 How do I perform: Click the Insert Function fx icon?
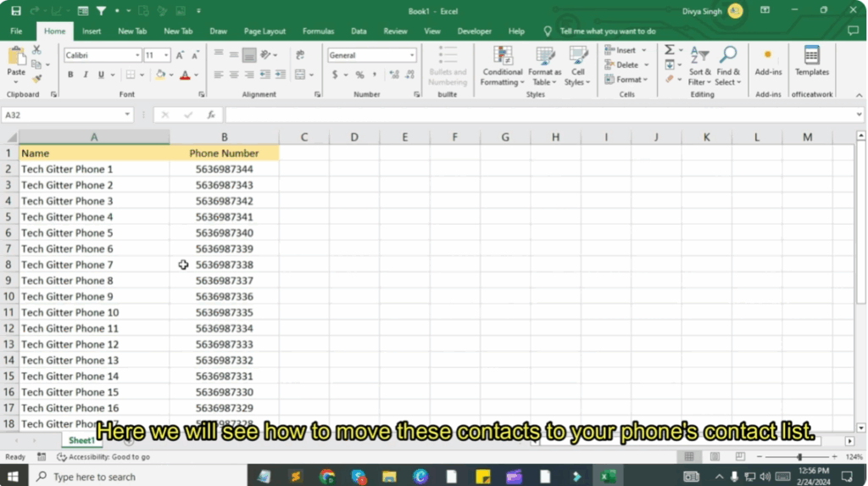point(211,115)
